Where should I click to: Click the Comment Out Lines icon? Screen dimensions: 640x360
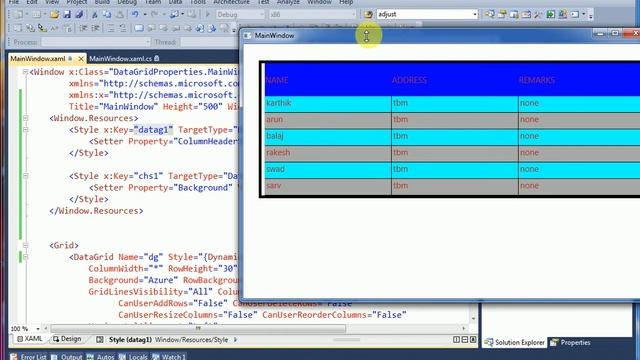point(111,28)
